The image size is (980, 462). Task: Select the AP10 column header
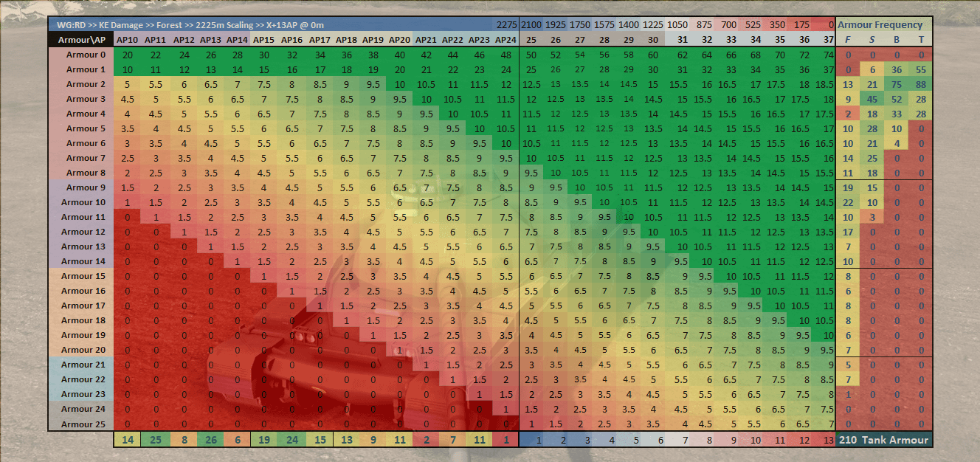(128, 39)
